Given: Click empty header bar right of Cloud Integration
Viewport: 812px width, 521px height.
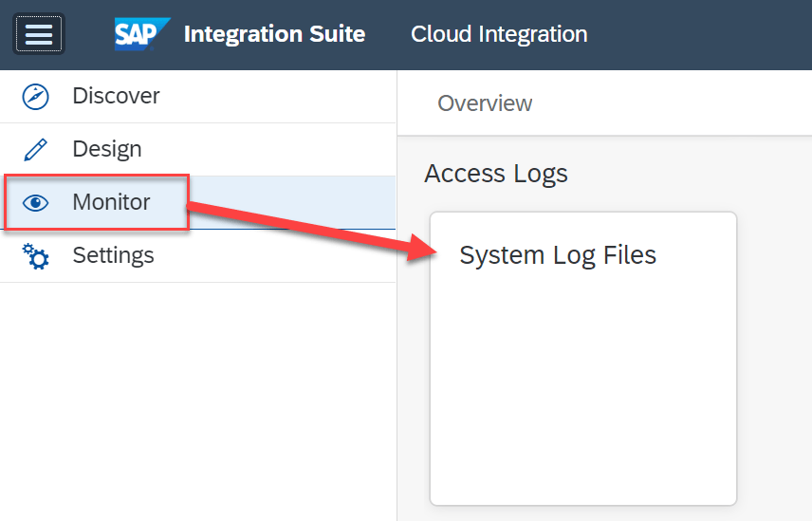Looking at the screenshot, I should click(x=702, y=34).
